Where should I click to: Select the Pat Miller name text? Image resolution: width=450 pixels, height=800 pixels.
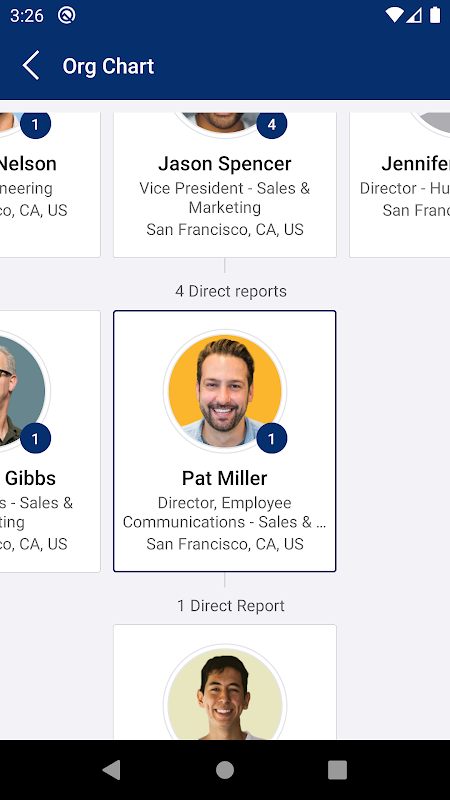tap(224, 478)
